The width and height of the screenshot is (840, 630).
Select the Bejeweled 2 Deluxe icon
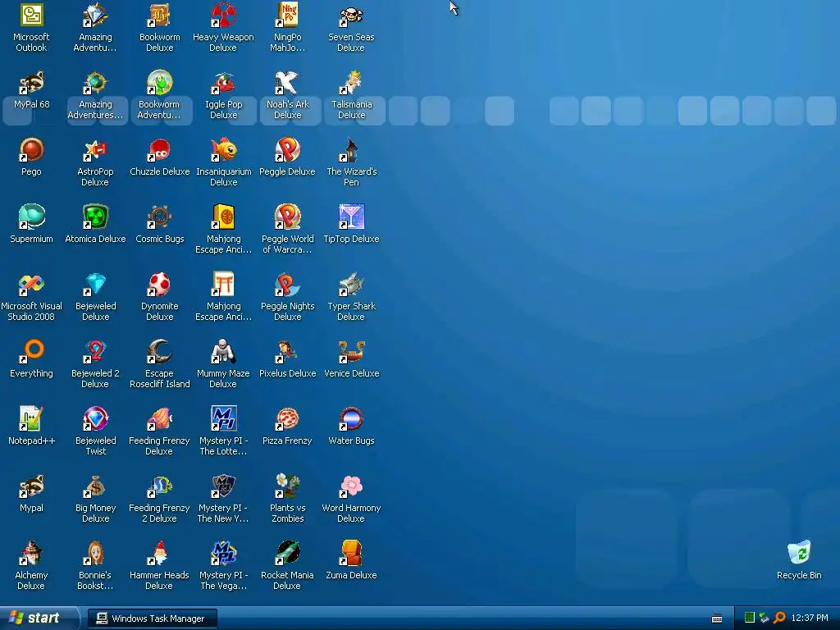coord(95,352)
